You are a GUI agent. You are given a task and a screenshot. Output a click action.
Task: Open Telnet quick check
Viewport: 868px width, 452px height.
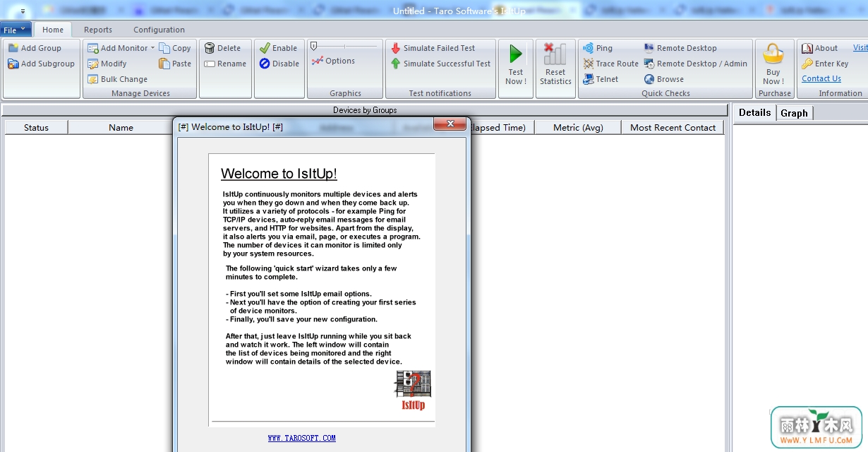point(601,79)
